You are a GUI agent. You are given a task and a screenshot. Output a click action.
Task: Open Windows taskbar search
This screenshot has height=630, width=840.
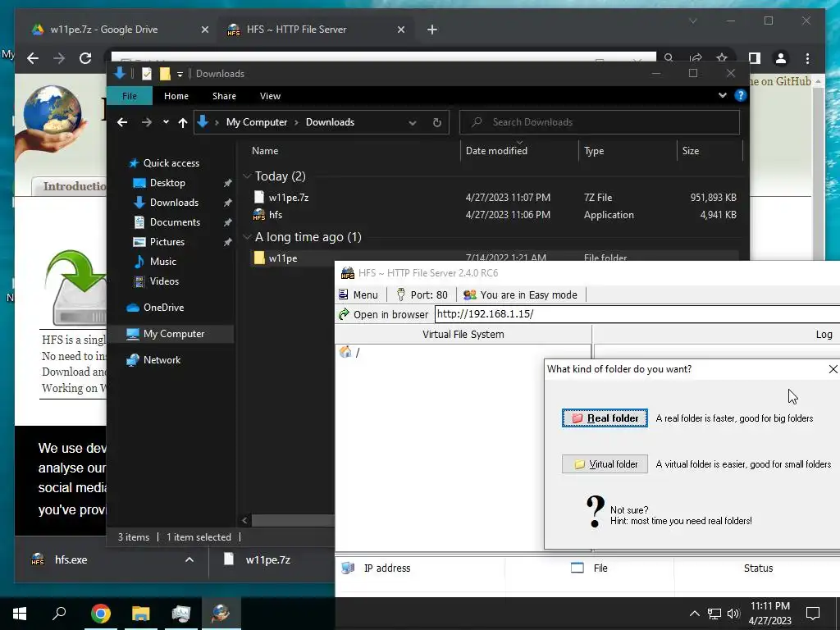(x=59, y=613)
